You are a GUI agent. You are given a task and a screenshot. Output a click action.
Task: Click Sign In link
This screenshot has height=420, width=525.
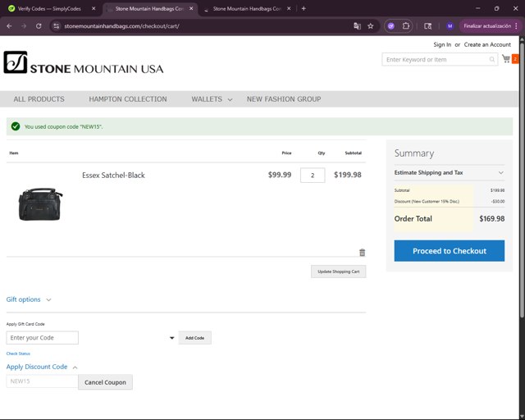(x=442, y=44)
